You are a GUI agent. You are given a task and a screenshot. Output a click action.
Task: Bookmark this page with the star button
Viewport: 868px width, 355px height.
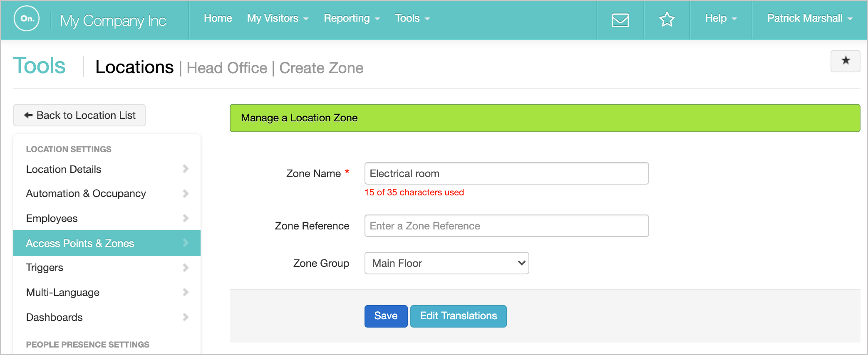coord(845,61)
